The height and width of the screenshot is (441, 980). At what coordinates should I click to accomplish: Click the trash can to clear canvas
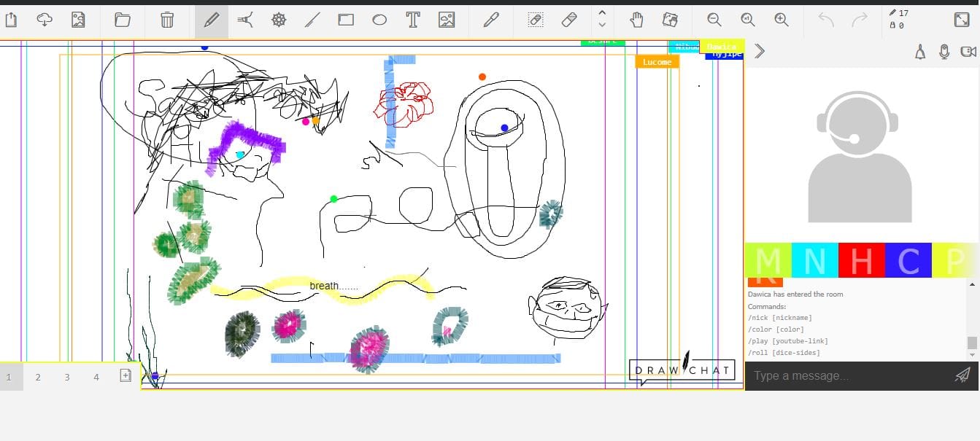click(x=167, y=20)
